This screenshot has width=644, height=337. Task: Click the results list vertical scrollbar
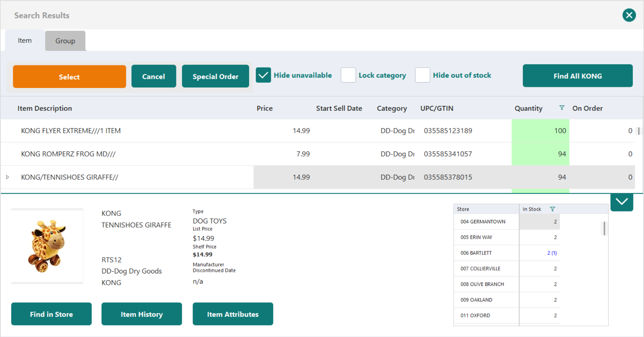click(x=639, y=131)
